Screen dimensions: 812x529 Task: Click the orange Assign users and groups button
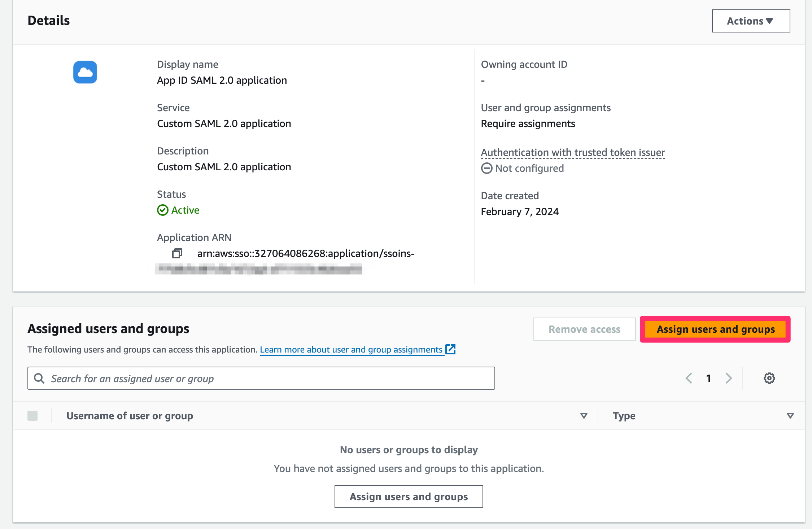click(x=715, y=329)
